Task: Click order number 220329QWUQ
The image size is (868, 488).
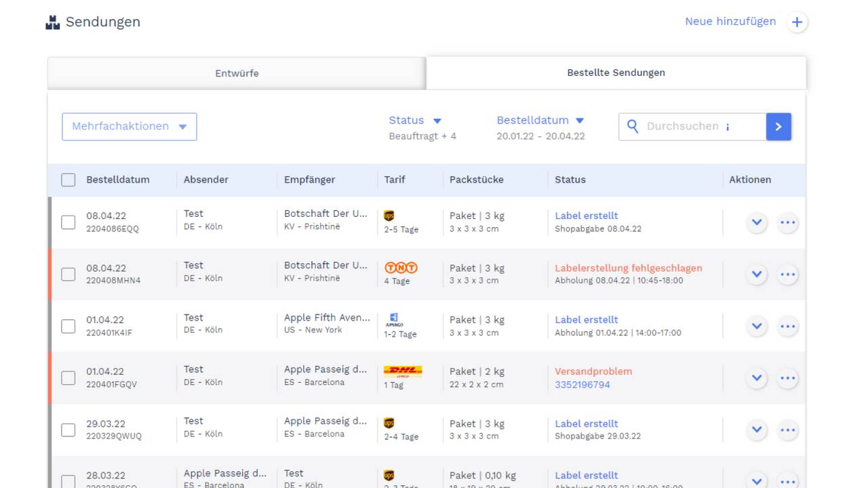Action: (x=114, y=436)
